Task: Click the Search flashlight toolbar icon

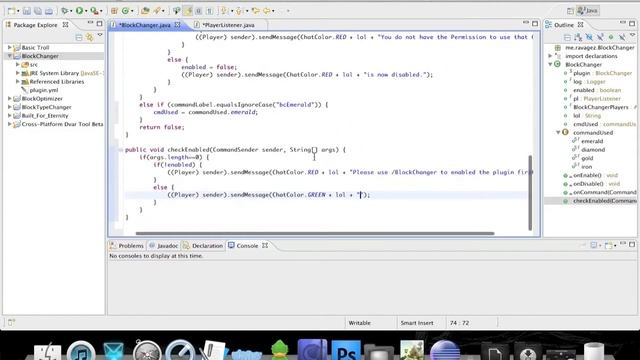Action: pyautogui.click(x=157, y=11)
